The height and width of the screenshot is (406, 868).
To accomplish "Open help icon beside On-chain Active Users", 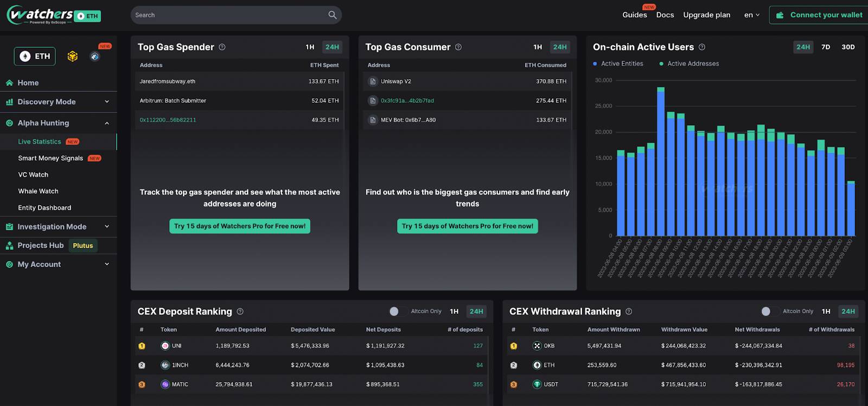I will 702,47.
